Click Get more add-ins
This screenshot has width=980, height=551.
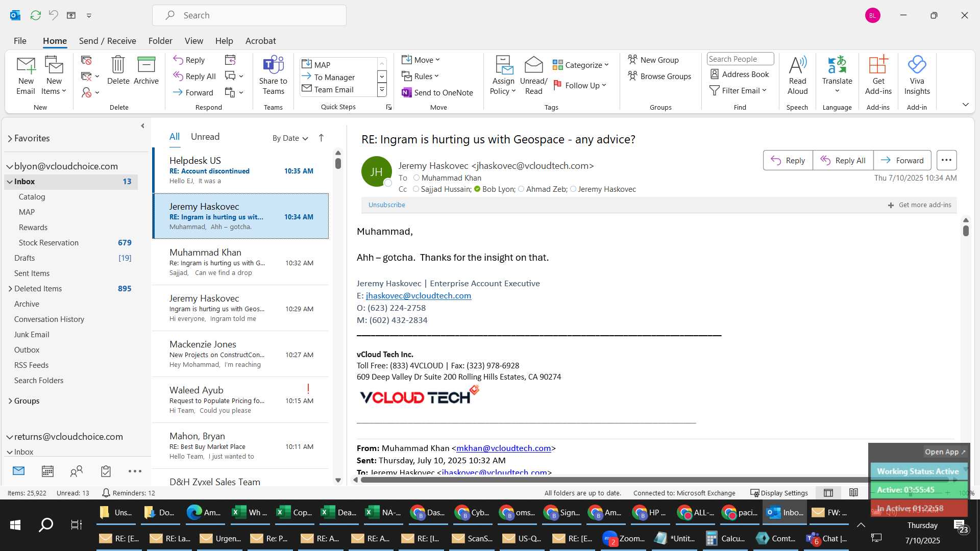(919, 205)
